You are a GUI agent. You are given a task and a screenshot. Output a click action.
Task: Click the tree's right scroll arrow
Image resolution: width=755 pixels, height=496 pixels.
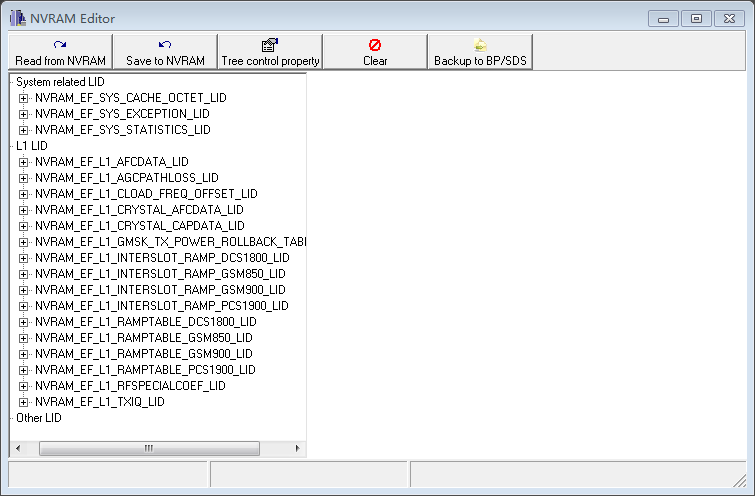point(298,448)
